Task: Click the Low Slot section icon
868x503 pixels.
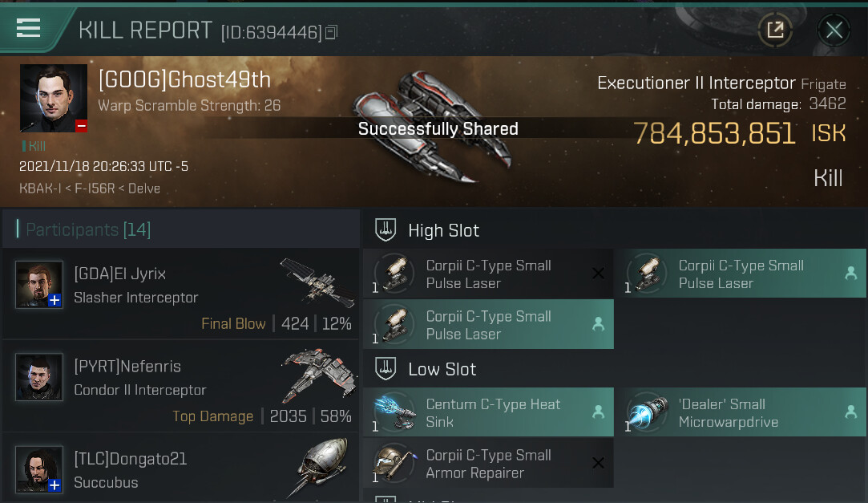Action: tap(386, 368)
